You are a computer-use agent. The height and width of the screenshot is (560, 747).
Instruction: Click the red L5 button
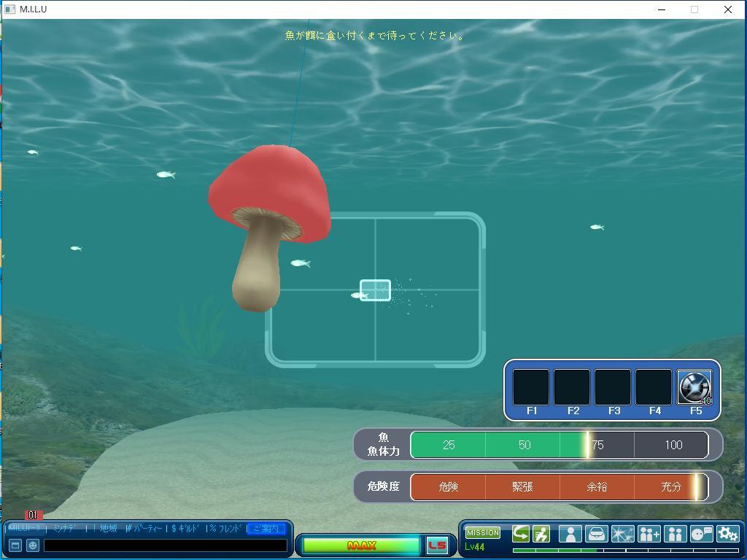click(x=436, y=545)
